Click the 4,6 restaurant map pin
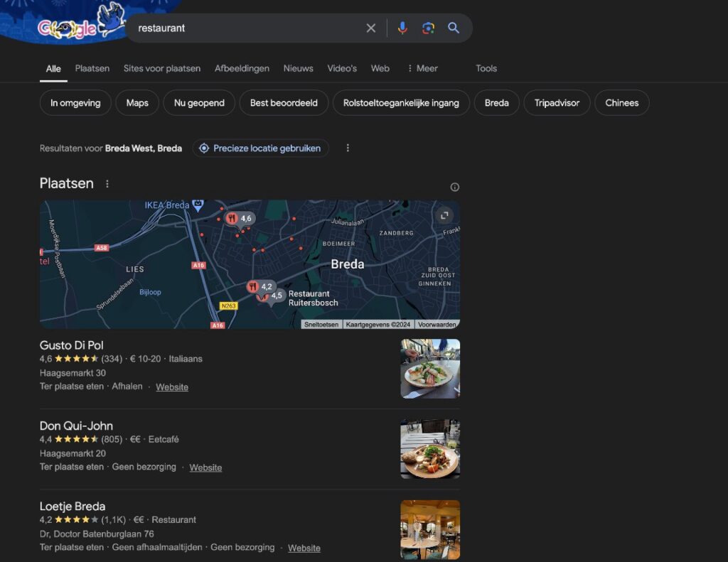The image size is (728, 562). click(x=232, y=218)
